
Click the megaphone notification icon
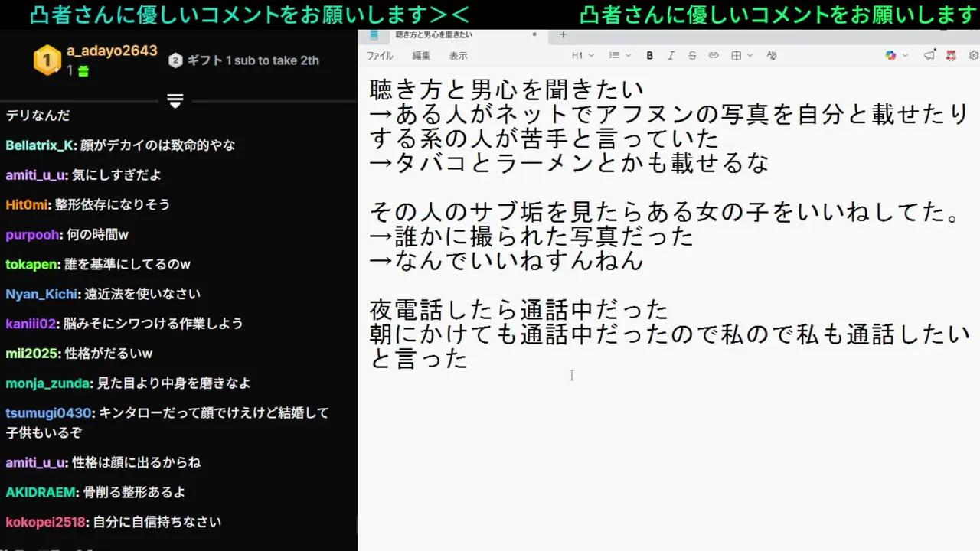click(929, 55)
